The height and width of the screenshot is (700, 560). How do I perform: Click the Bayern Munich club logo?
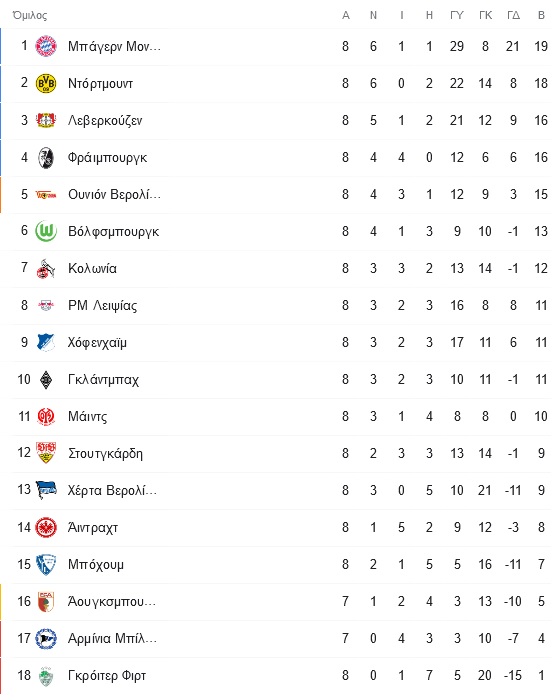point(46,46)
